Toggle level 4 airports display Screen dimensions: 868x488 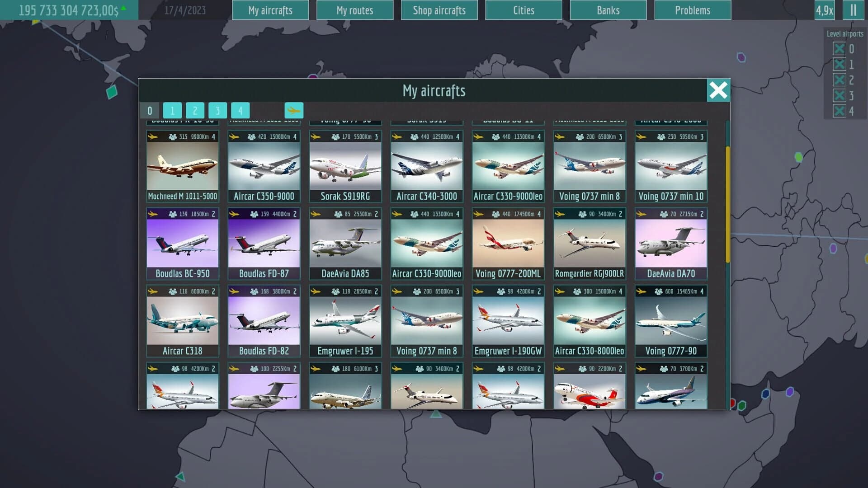840,110
